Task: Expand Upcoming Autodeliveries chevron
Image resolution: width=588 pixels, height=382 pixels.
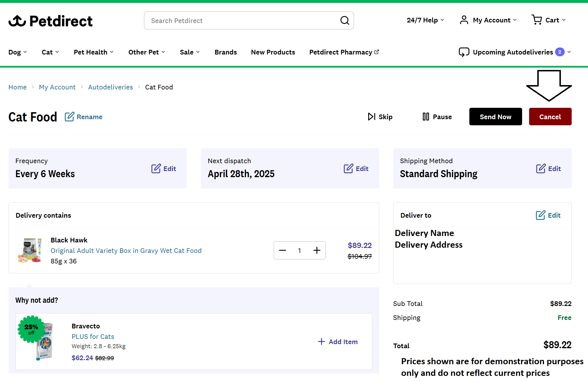Action: (569, 52)
